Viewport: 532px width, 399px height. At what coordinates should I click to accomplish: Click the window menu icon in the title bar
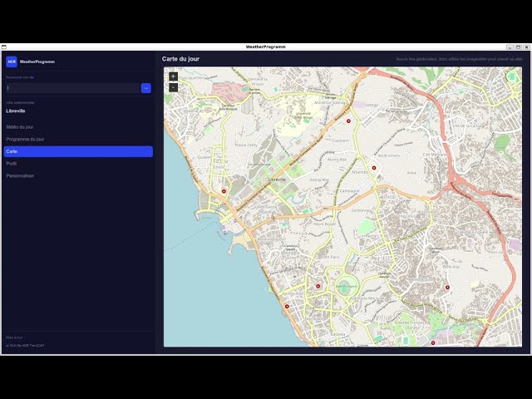[3, 47]
